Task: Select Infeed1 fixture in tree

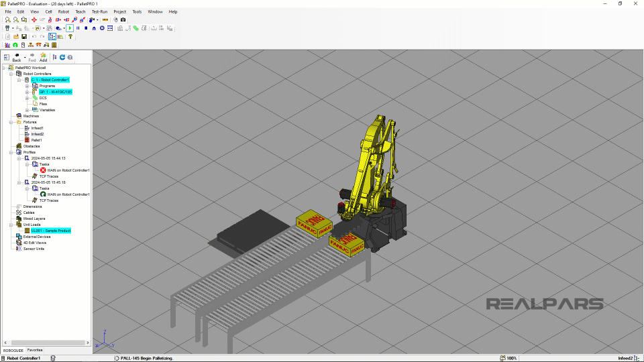Action: pyautogui.click(x=37, y=128)
